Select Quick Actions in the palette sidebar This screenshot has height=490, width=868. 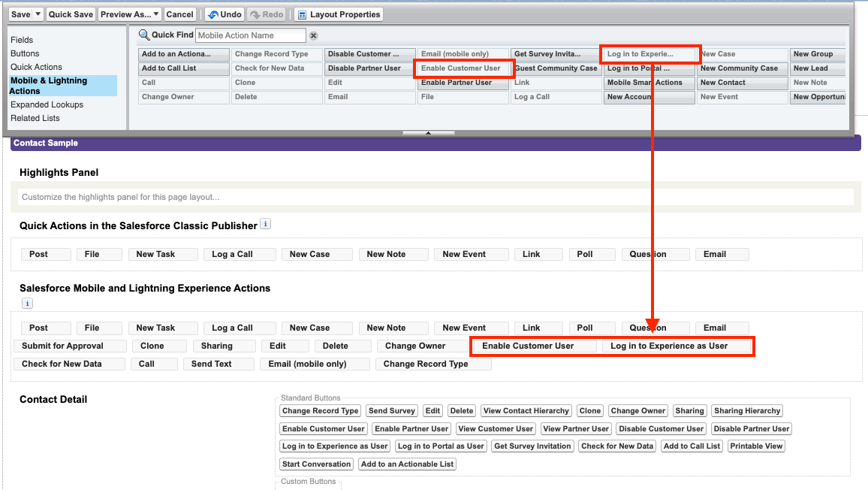(37, 67)
